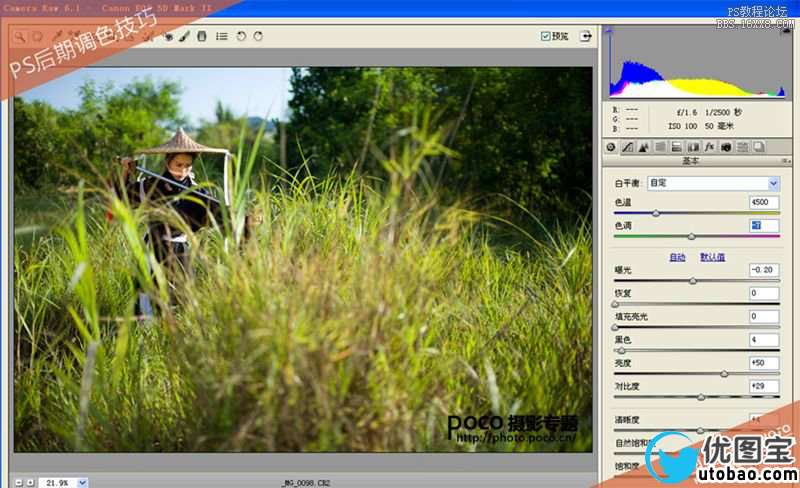Rotate image 90° clockwise
Viewport: 800px width, 488px height.
pos(258,36)
